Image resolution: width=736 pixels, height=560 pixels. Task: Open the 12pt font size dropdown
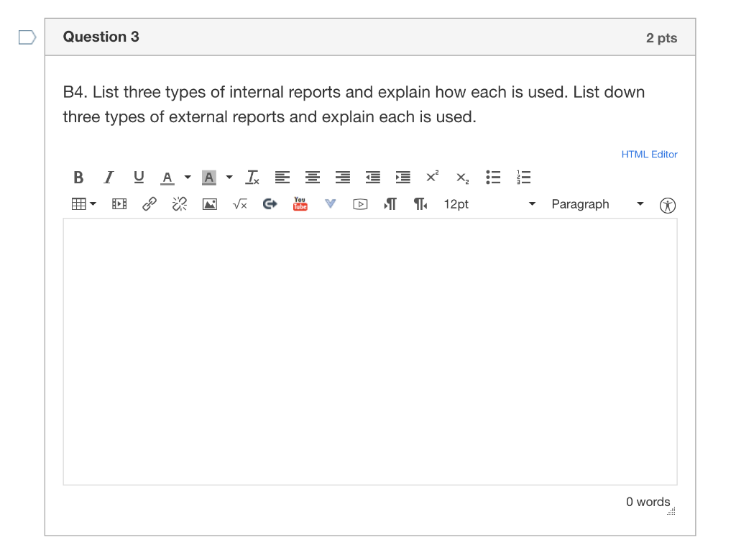489,204
